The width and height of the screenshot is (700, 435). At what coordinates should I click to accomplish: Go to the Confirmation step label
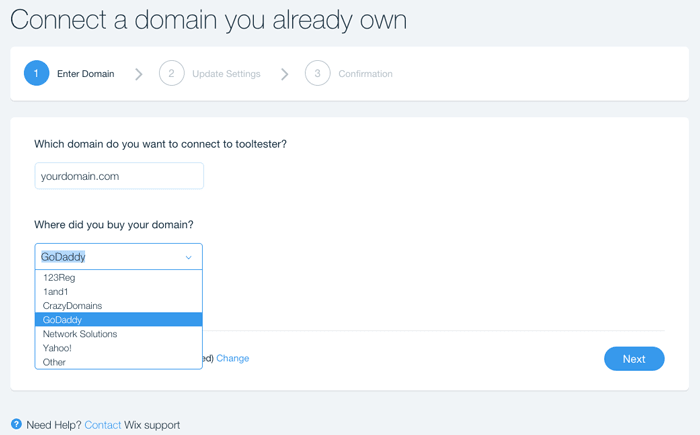pyautogui.click(x=365, y=74)
